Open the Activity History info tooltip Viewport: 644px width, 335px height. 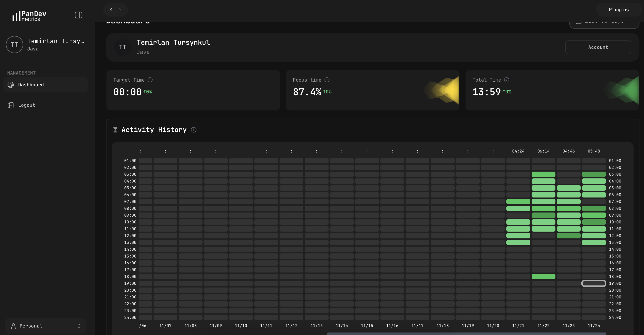coord(194,130)
